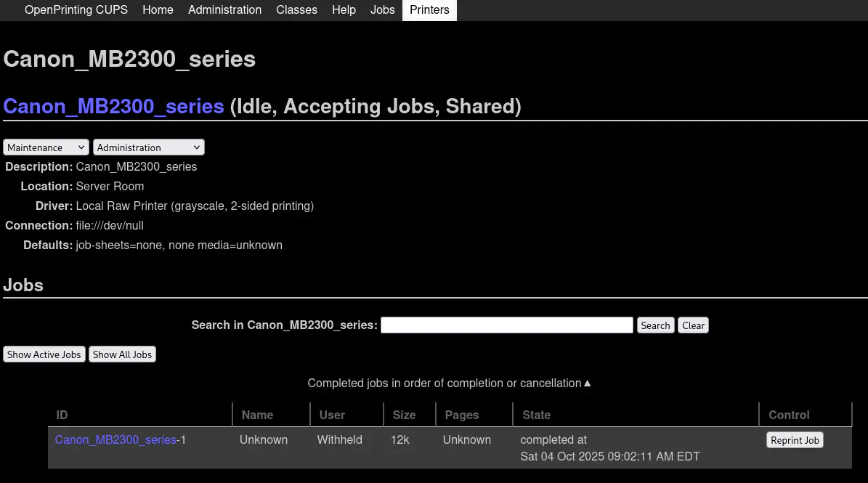Click the Canon_MB2300_series heading link
The height and width of the screenshot is (483, 868).
click(x=113, y=106)
